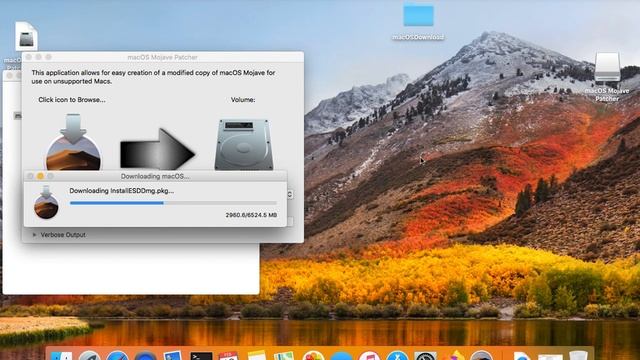Open Launchpad rocket icon in Dock
This screenshot has width=640, height=360.
point(89,356)
